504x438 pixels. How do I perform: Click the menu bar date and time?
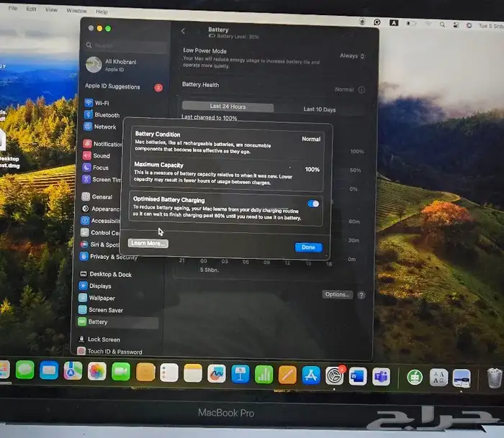[491, 26]
